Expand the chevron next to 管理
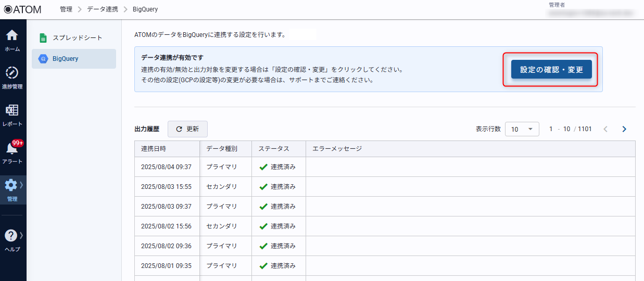This screenshot has height=281, width=644. click(21, 185)
